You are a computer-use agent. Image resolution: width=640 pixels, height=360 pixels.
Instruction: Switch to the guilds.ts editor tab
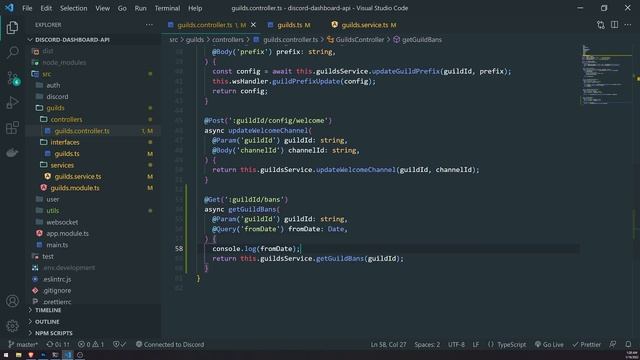pos(289,25)
